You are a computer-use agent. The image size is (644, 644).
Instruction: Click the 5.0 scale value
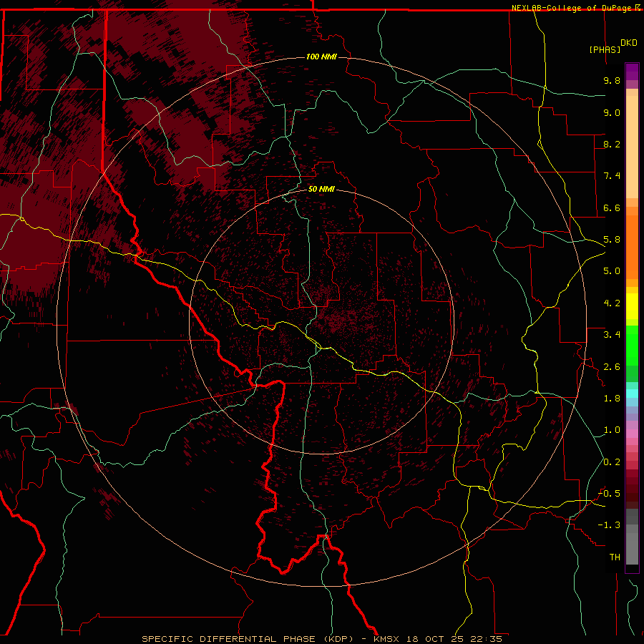point(612,271)
